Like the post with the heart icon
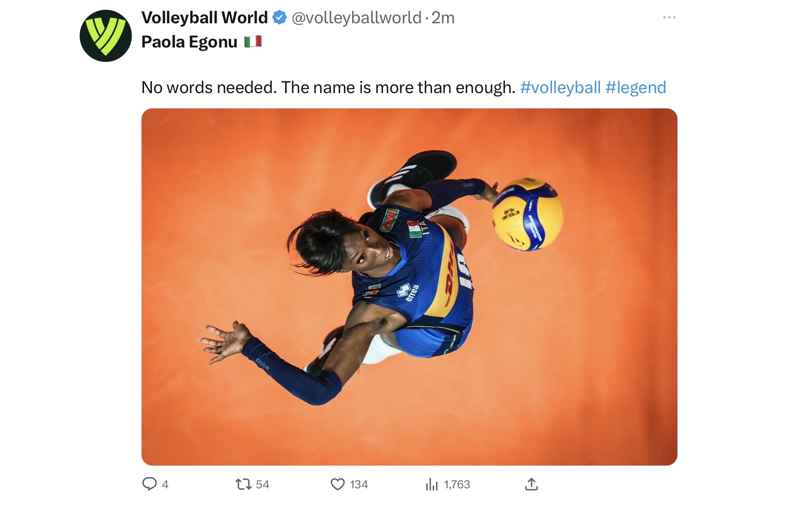 click(x=337, y=484)
